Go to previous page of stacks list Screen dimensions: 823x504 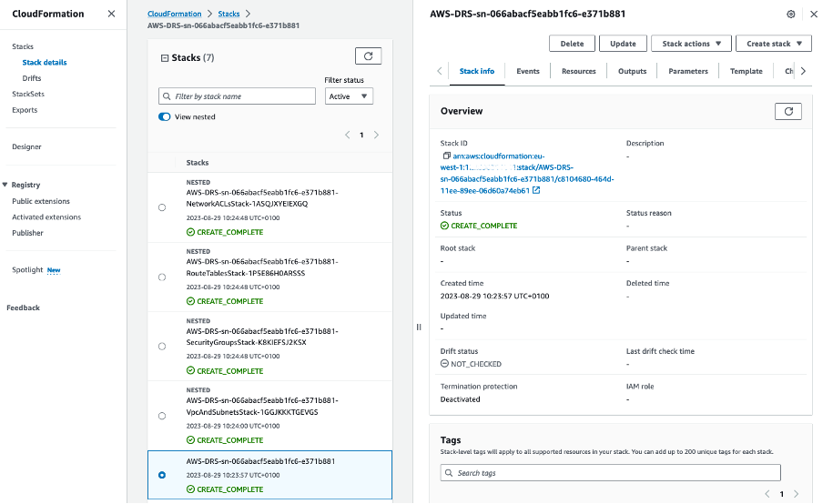point(347,135)
